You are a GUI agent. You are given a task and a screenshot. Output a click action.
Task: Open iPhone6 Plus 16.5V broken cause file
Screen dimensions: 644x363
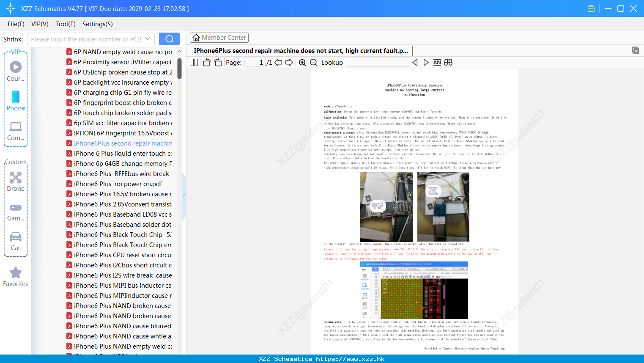[119, 194]
